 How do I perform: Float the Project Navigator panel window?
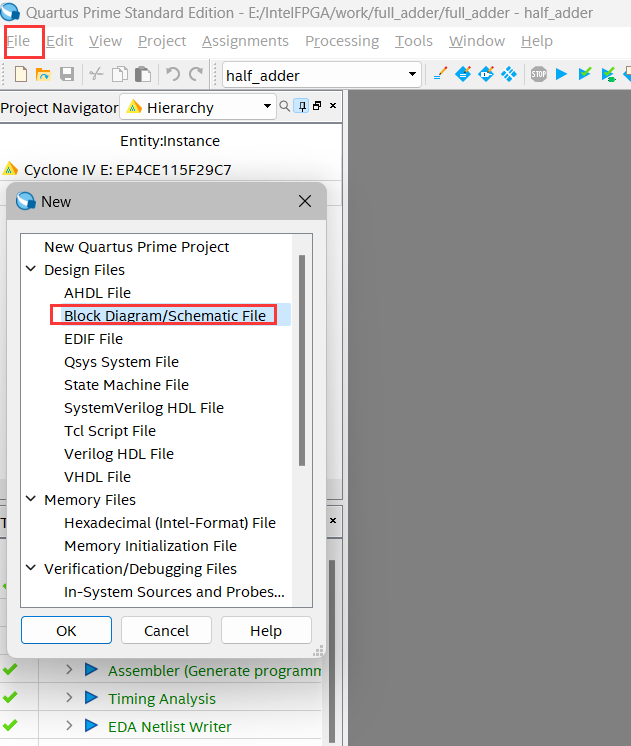point(317,106)
